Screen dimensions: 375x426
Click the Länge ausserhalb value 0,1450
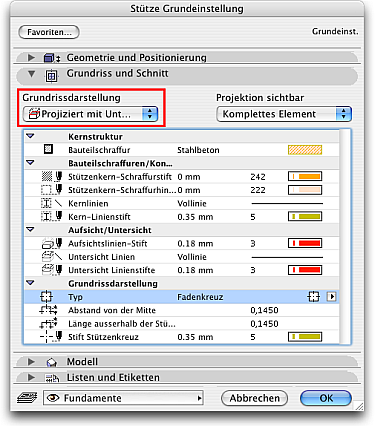(264, 323)
